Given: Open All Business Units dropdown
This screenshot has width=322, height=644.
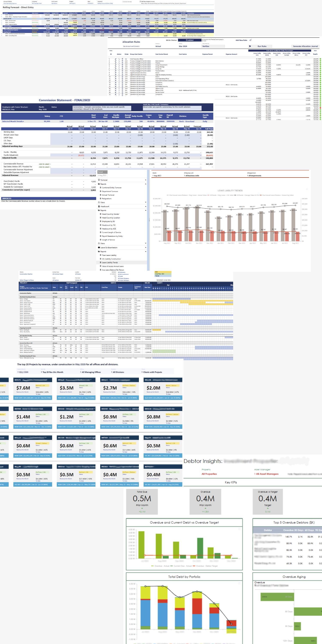Looking at the screenshot, I should pyautogui.click(x=192, y=176).
